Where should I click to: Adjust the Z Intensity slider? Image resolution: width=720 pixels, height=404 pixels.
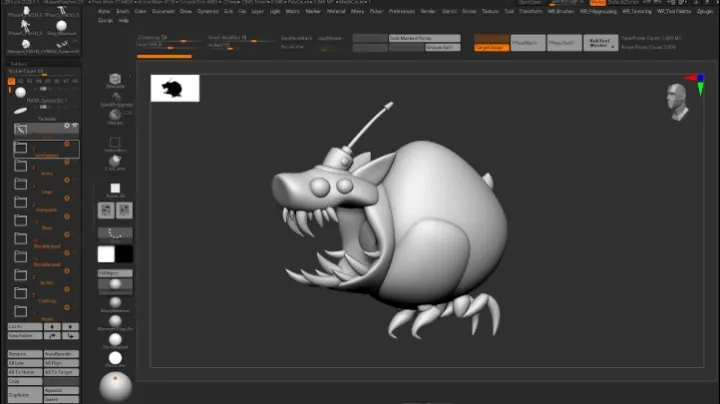click(169, 39)
